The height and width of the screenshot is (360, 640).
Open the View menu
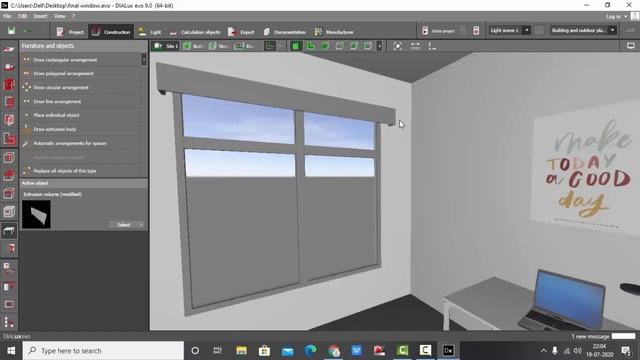tap(60, 16)
